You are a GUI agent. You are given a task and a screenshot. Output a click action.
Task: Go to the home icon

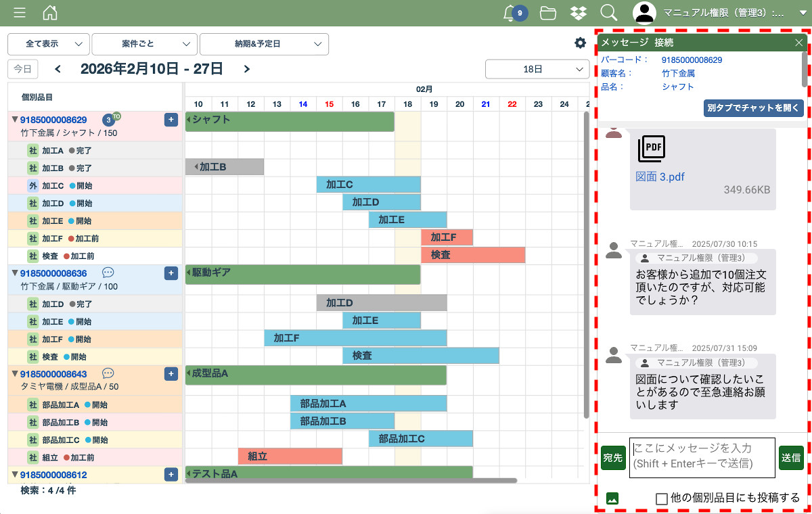pyautogui.click(x=50, y=13)
